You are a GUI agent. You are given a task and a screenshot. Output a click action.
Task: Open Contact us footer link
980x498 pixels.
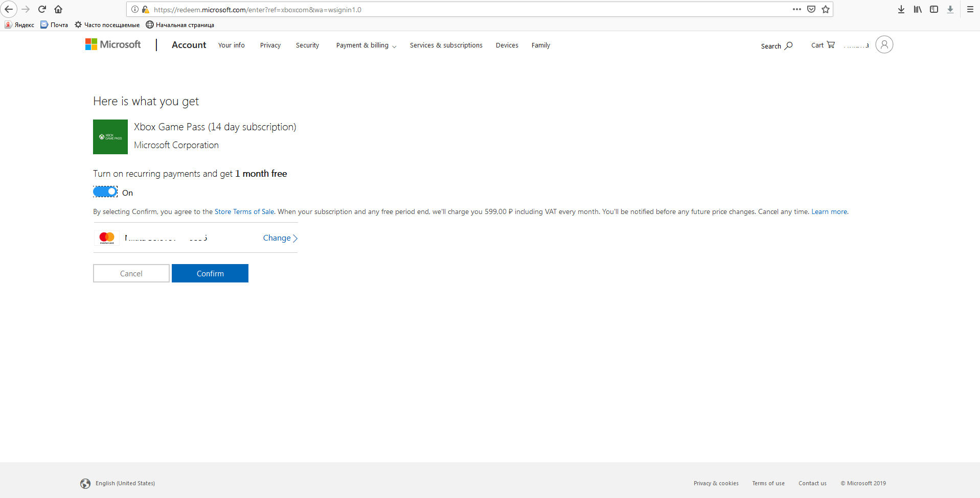pyautogui.click(x=813, y=483)
